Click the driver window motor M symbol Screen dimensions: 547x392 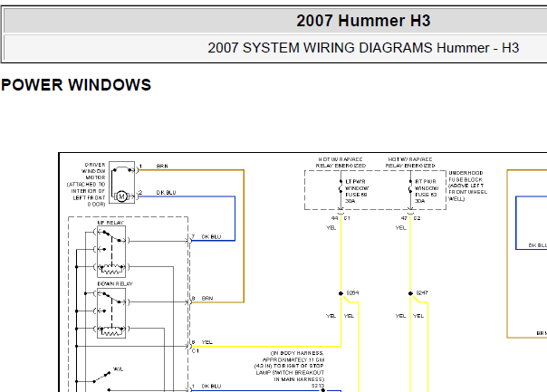121,196
